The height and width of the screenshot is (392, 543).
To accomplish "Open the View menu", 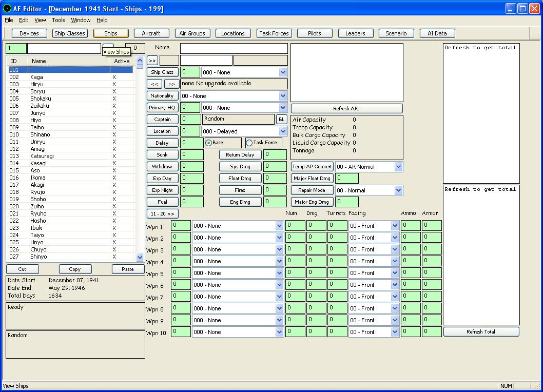I will (40, 20).
